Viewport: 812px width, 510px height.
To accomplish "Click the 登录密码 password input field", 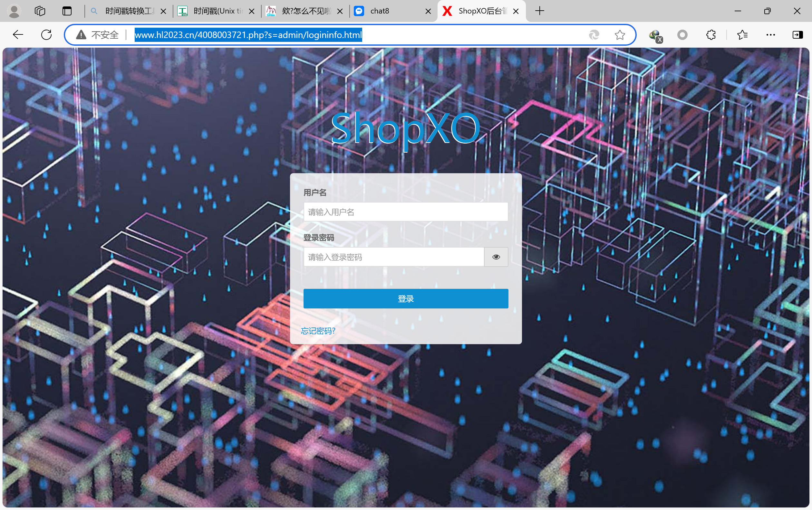I will 393,257.
